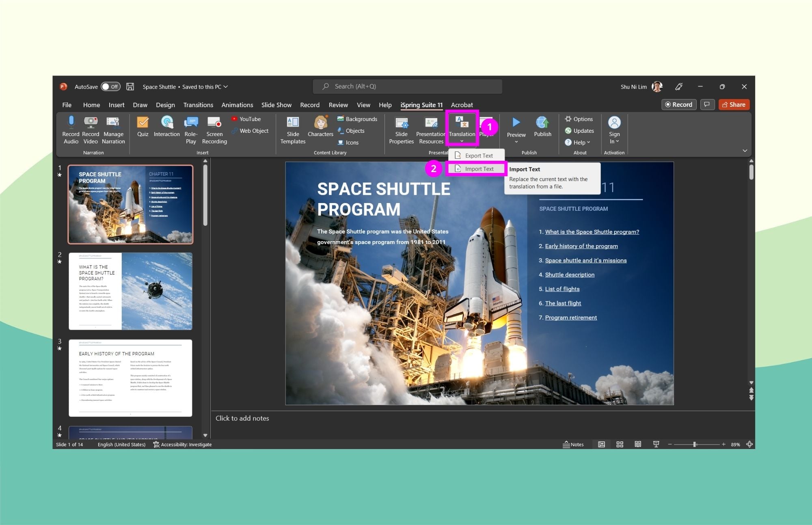This screenshot has height=525, width=812.
Task: Click the pen Coming Soon icon
Action: 678,86
